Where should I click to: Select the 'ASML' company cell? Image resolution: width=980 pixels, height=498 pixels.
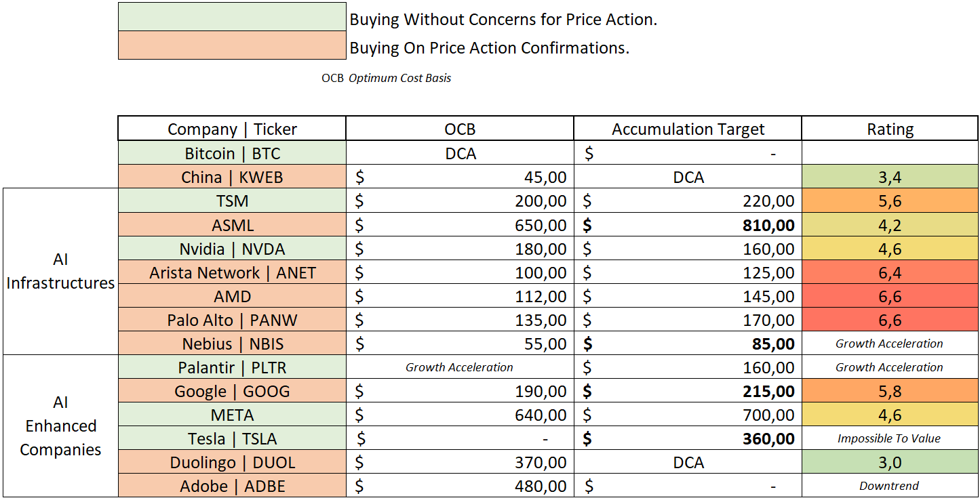point(232,224)
